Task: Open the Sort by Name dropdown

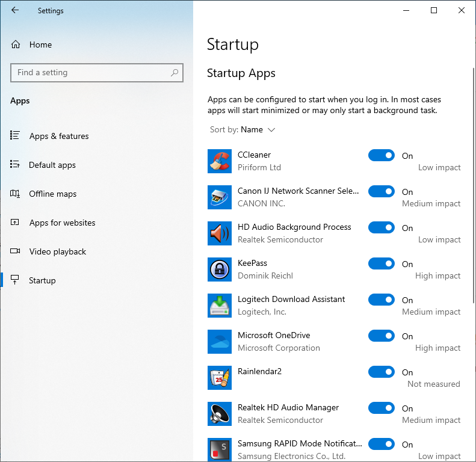Action: pyautogui.click(x=243, y=130)
